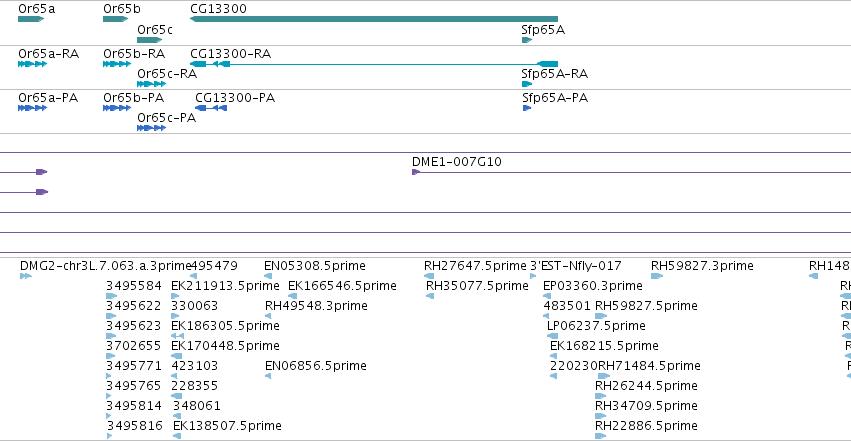Click the Or65c-PA protein feature
This screenshot has width=851, height=441.
tap(151, 128)
